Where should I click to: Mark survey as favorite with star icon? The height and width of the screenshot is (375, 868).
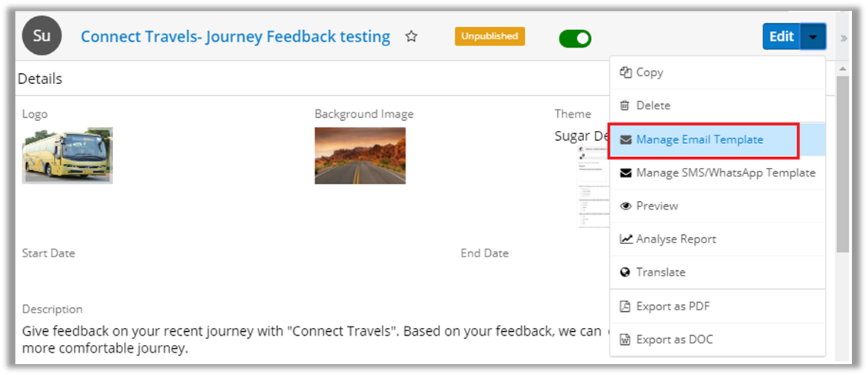tap(412, 36)
